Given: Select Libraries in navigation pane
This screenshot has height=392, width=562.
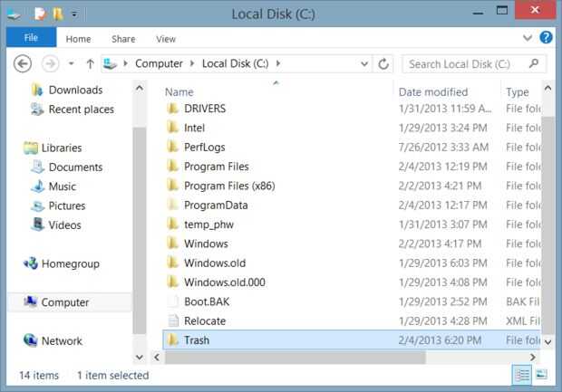Looking at the screenshot, I should point(62,148).
